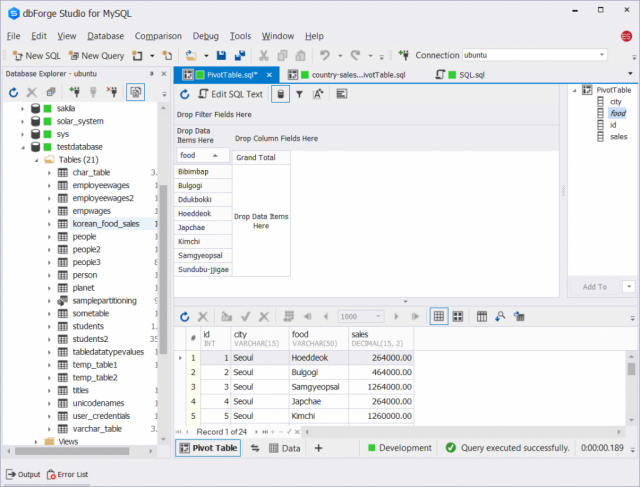Refresh the data grid results
The height and width of the screenshot is (487, 640).
click(184, 317)
